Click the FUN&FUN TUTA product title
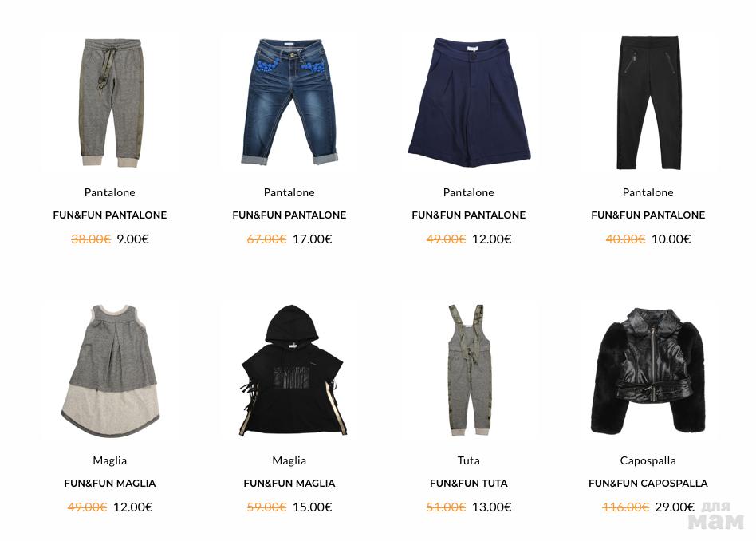 pos(469,483)
